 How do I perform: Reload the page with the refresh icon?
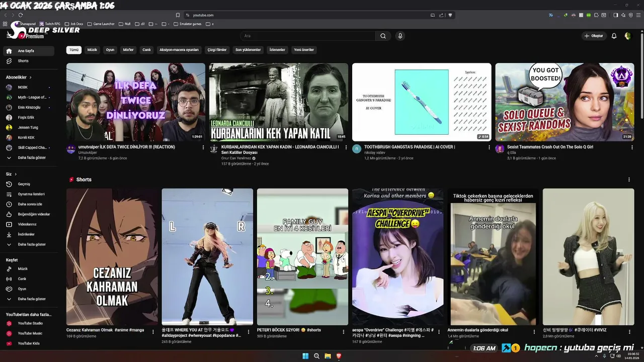tap(21, 15)
